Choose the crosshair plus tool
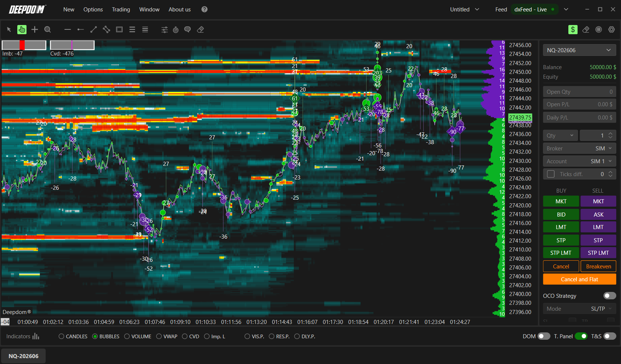 point(35,30)
